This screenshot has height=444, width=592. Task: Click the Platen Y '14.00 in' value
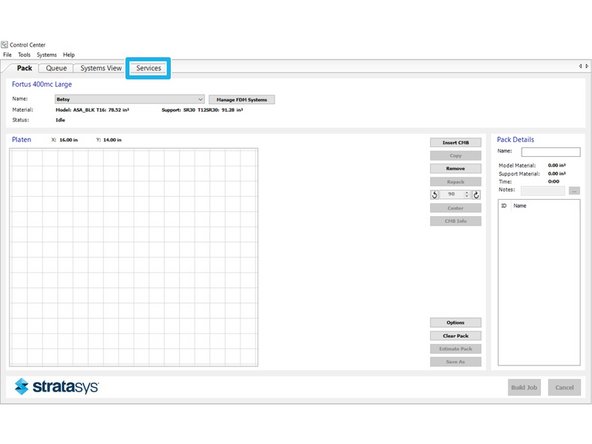pos(113,140)
